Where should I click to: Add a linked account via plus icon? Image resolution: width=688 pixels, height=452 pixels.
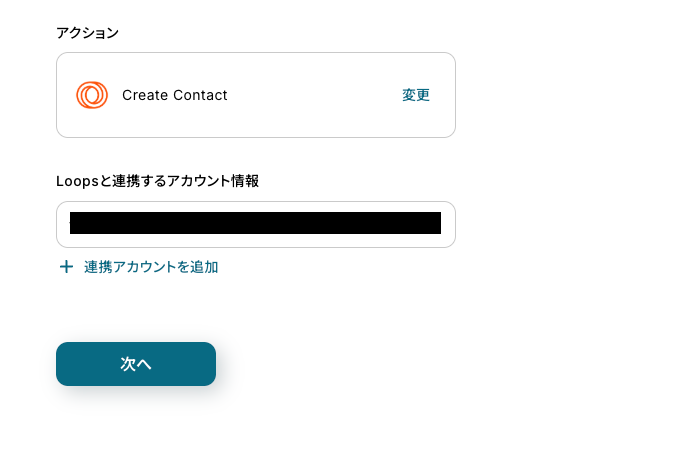point(66,267)
